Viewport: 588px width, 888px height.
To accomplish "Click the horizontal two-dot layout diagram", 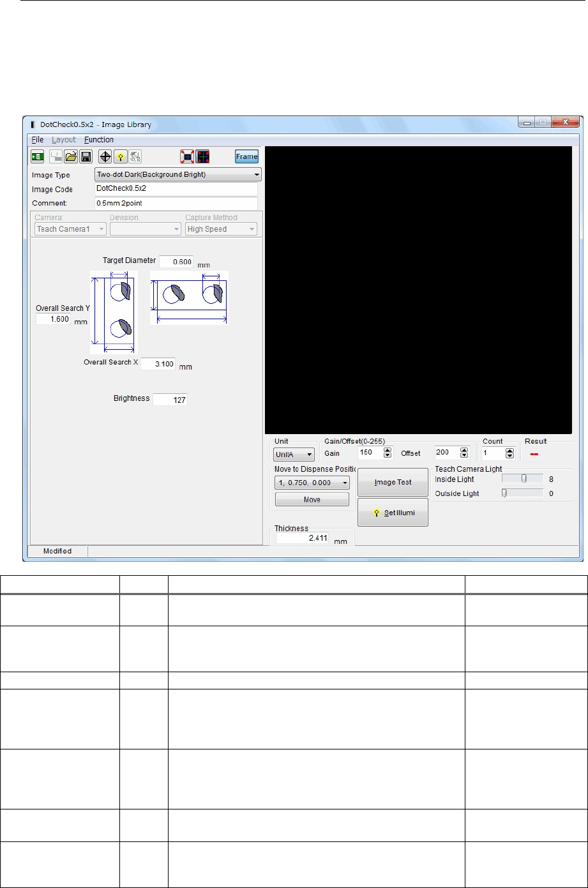I will click(189, 297).
